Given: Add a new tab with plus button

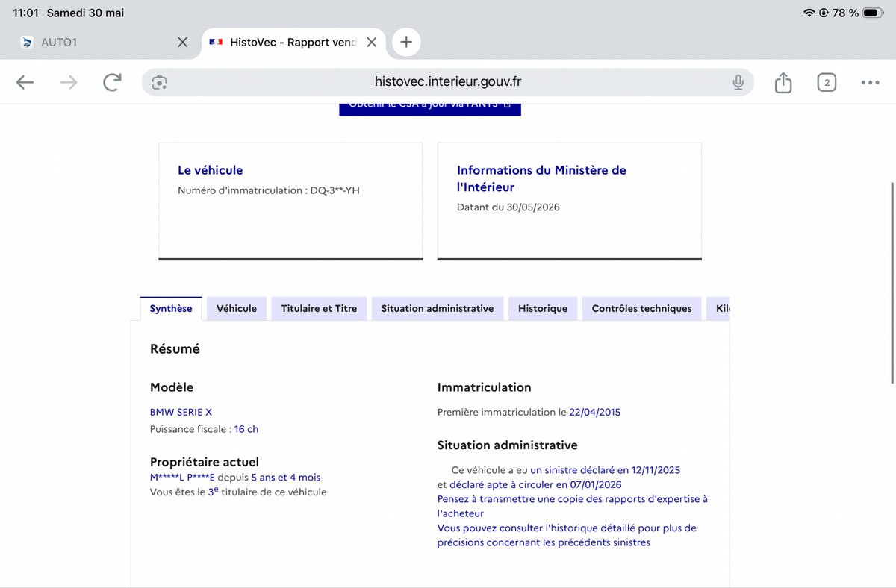Looking at the screenshot, I should (406, 42).
